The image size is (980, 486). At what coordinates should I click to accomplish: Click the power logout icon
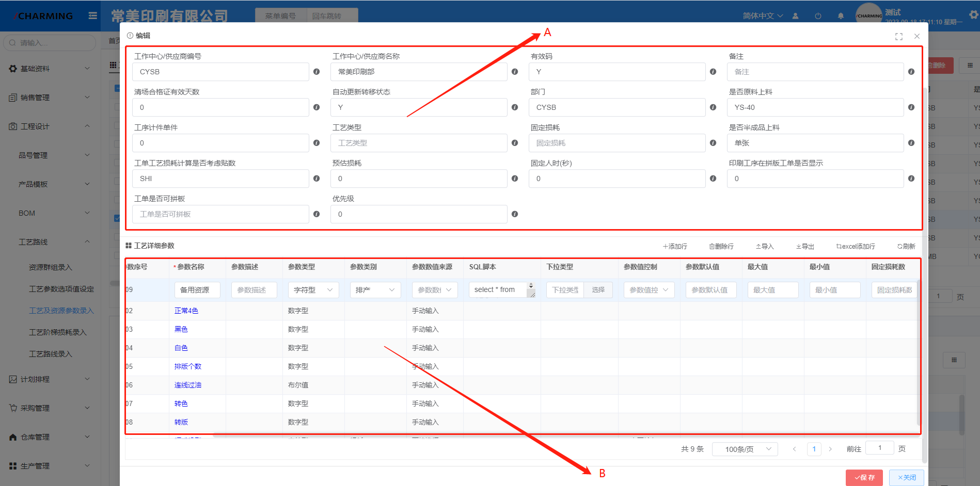click(x=818, y=16)
